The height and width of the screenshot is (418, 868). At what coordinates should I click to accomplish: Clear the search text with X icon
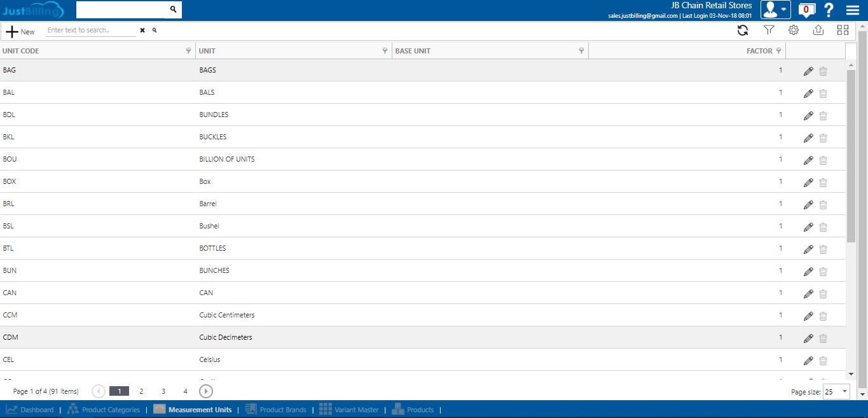click(142, 31)
